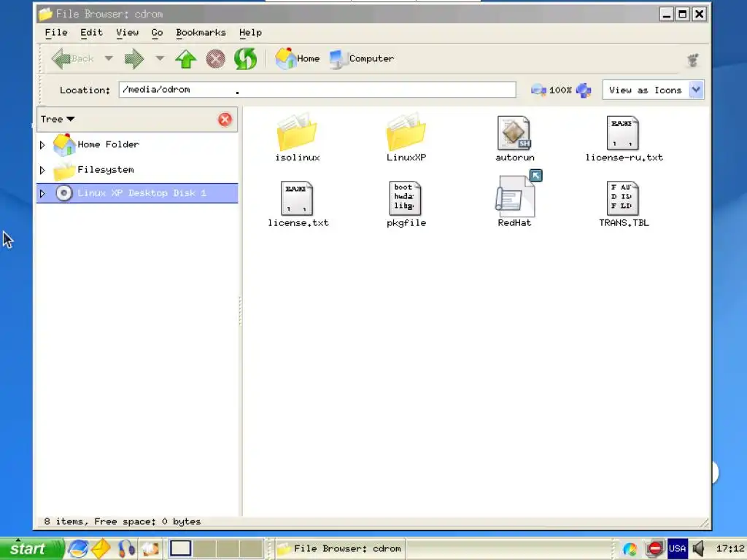Screen dimensions: 747x560
Task: Open Computer from the toolbar
Action: click(x=362, y=58)
